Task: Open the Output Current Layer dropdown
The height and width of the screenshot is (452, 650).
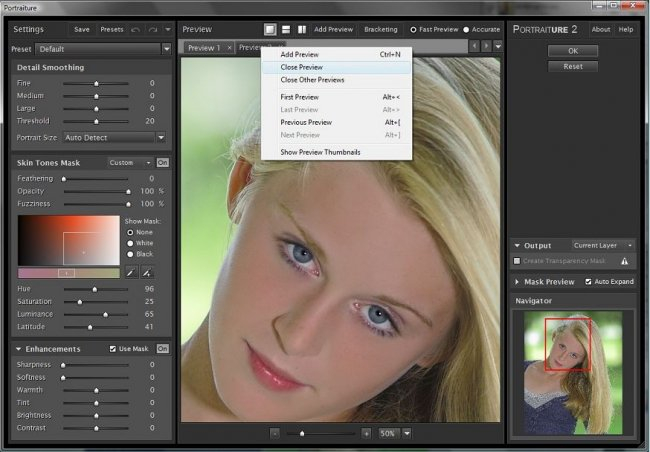Action: pos(602,245)
